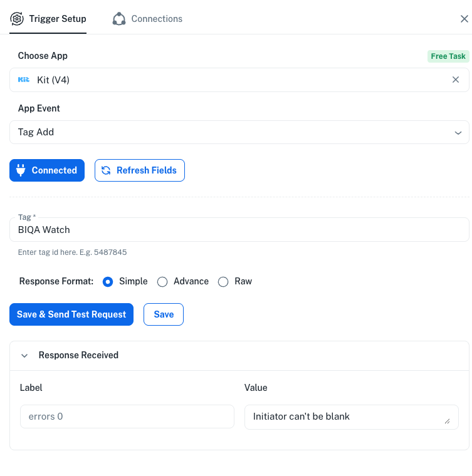Click the refresh arrows icon
Viewport: 472px width, 476px height.
(x=106, y=170)
